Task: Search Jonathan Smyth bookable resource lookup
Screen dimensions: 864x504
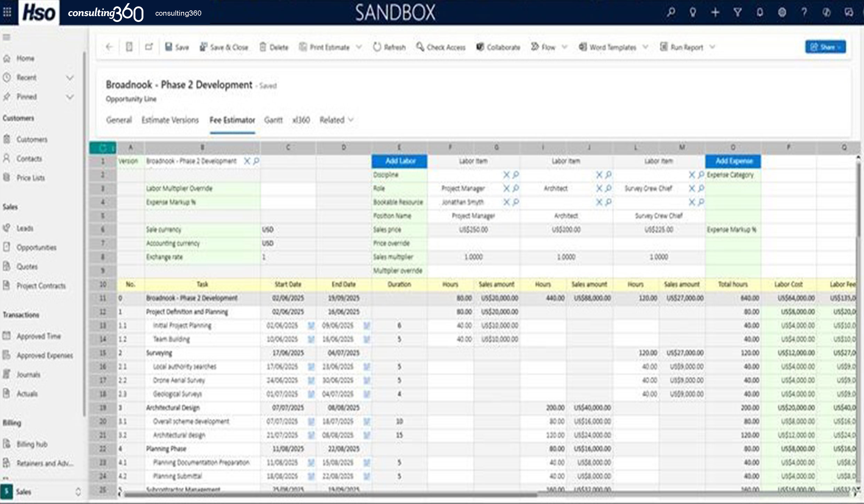Action: [x=516, y=202]
